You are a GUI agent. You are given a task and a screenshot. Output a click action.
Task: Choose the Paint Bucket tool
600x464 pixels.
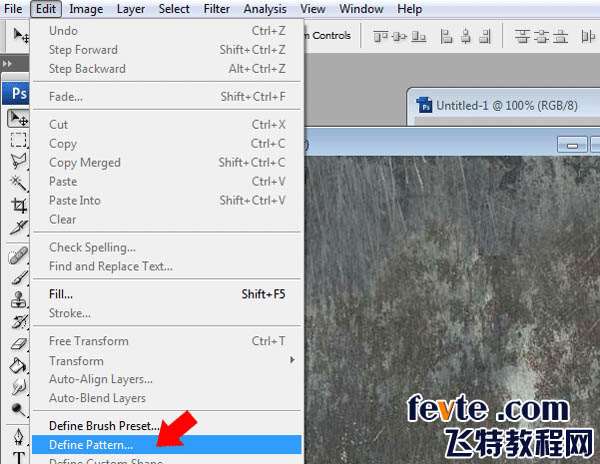(18, 365)
